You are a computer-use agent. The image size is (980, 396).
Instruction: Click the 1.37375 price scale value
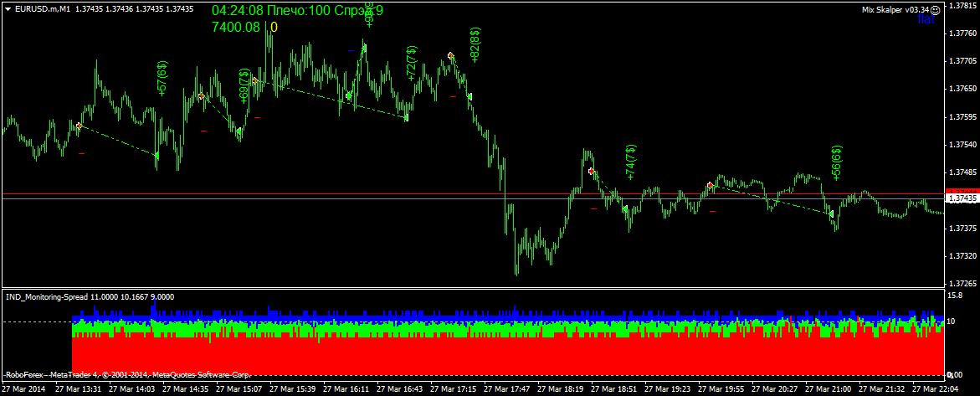tap(962, 229)
